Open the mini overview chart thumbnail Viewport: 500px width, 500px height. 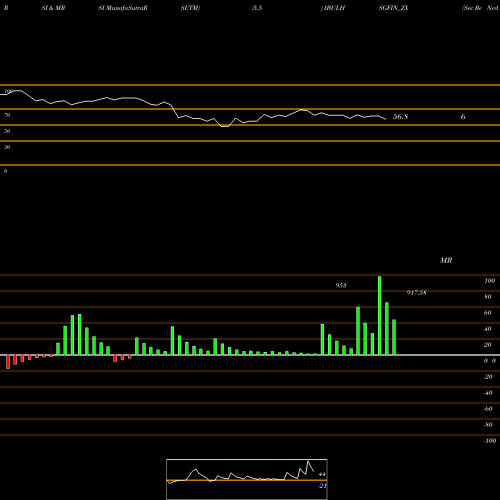coord(247,479)
